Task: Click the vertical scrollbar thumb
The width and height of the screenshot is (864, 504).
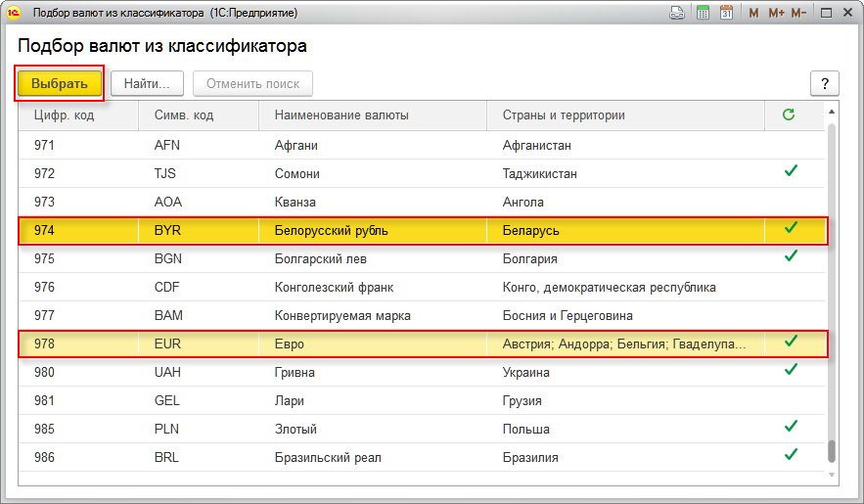Action: (832, 450)
